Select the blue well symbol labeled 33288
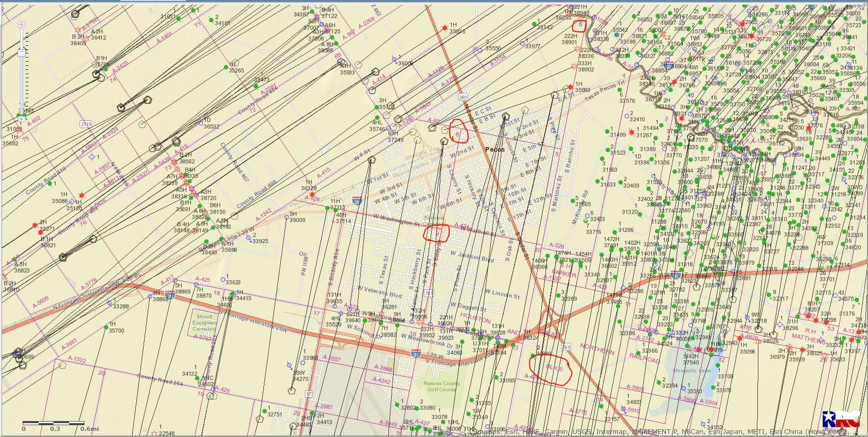The height and width of the screenshot is (437, 868). click(x=109, y=303)
